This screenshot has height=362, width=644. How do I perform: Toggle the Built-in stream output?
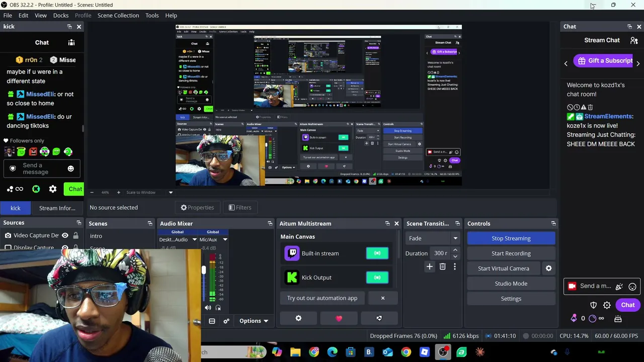pyautogui.click(x=377, y=253)
